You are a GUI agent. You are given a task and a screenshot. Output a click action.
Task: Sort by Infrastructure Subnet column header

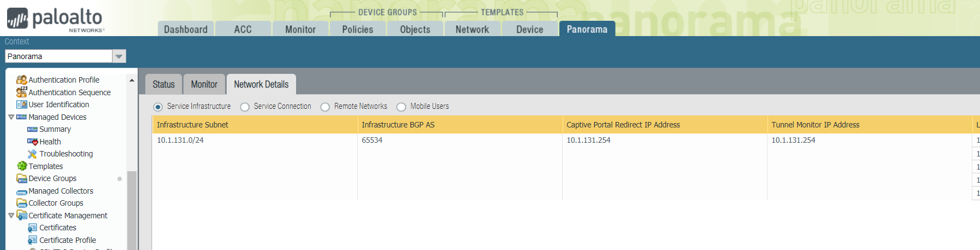(254, 125)
